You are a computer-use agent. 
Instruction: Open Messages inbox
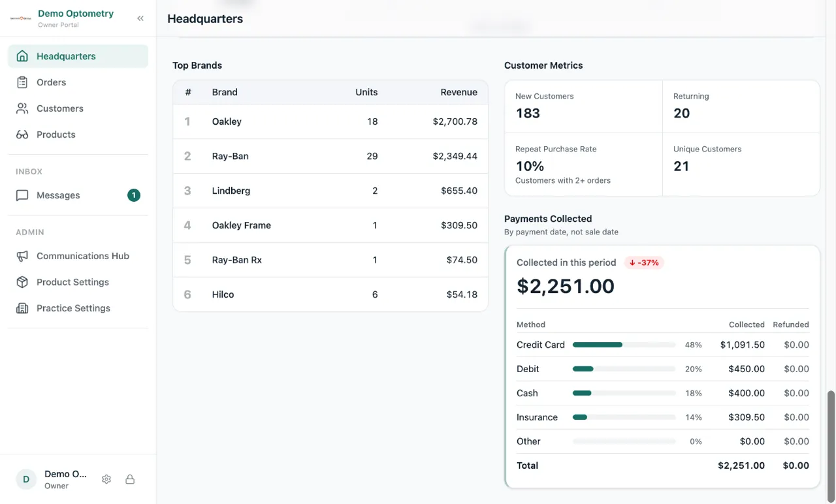(78, 195)
